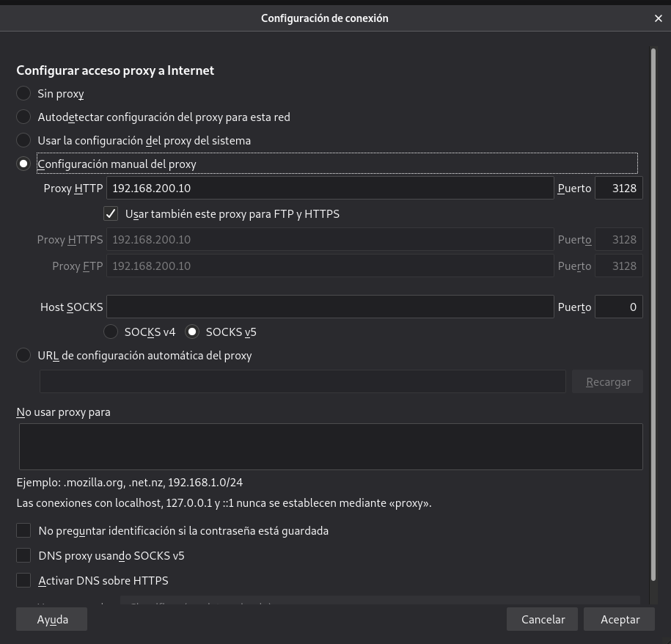Viewport: 671px width, 644px height.
Task: Switch to SOCKS v4 protocol
Action: pos(111,332)
